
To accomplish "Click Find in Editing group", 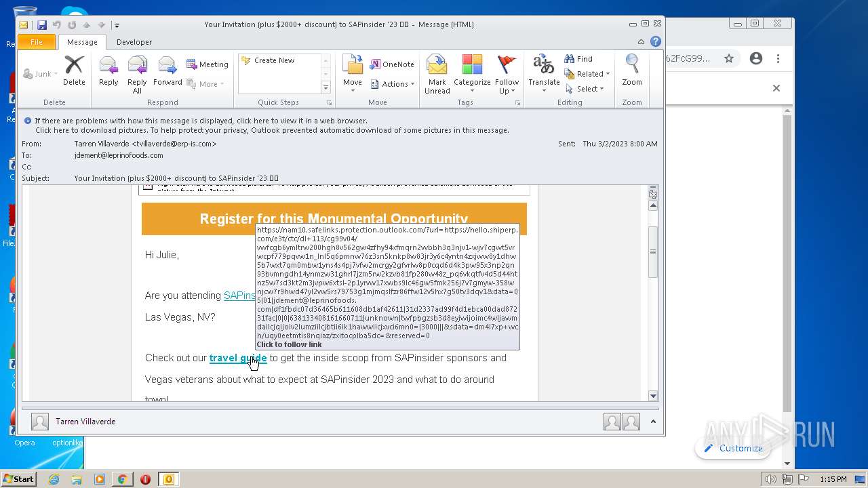I will point(578,59).
